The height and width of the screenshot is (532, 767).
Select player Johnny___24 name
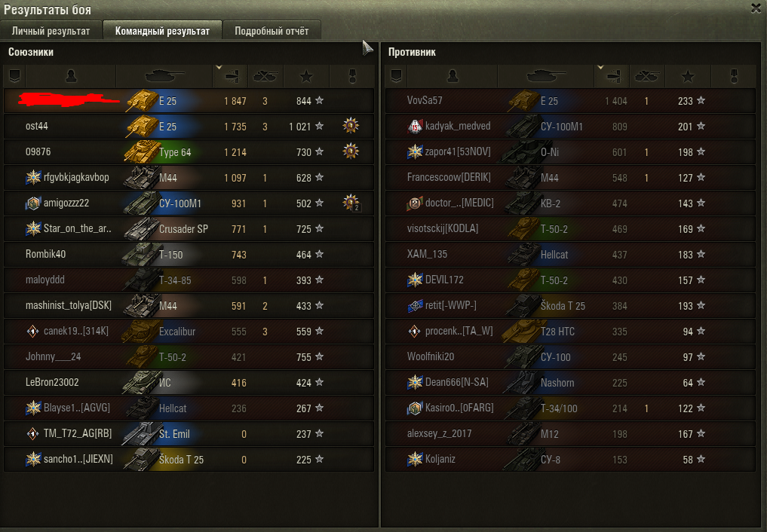54,356
